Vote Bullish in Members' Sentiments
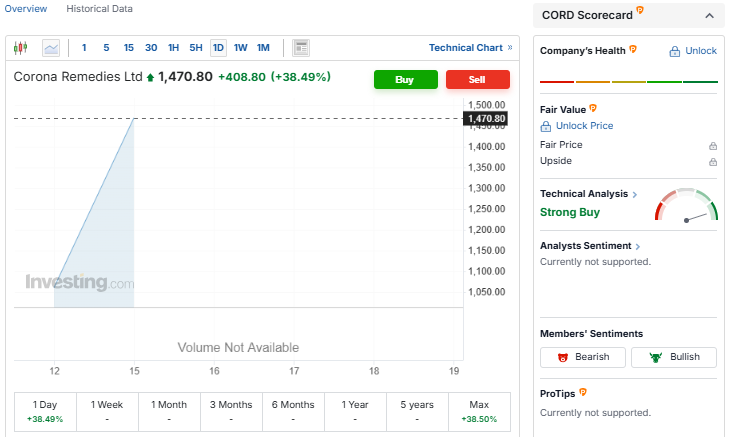This screenshot has height=437, width=734. [x=674, y=357]
